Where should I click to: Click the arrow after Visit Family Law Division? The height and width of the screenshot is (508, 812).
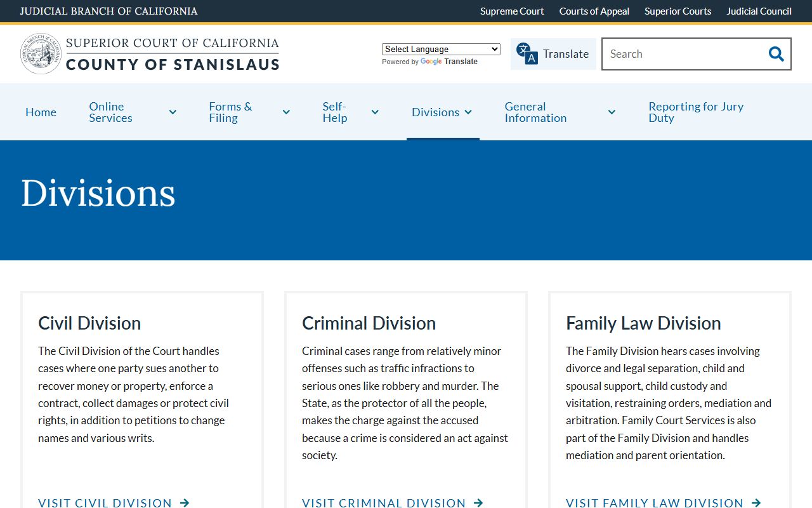pos(756,503)
